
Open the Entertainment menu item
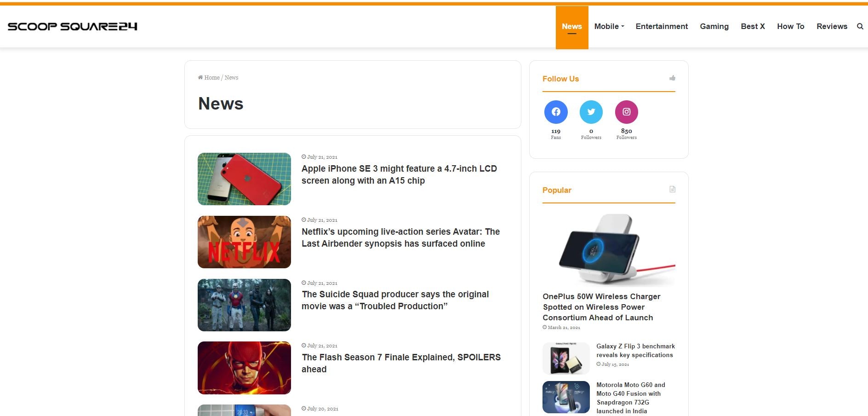coord(662,26)
